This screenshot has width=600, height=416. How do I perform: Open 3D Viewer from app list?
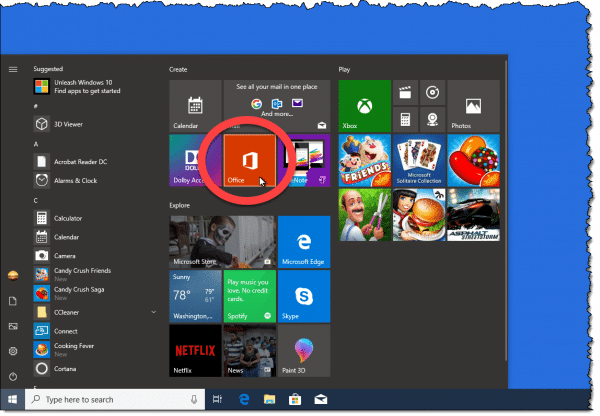click(96, 124)
